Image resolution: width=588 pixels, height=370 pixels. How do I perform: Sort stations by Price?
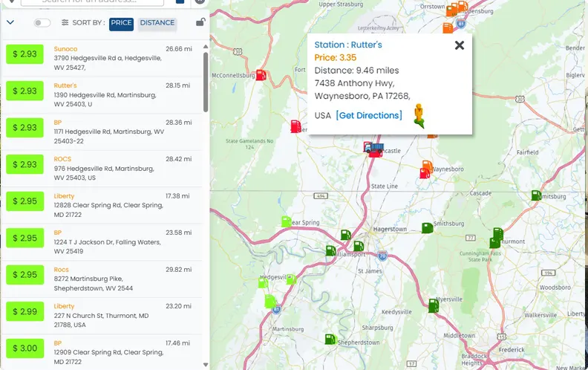coord(121,23)
